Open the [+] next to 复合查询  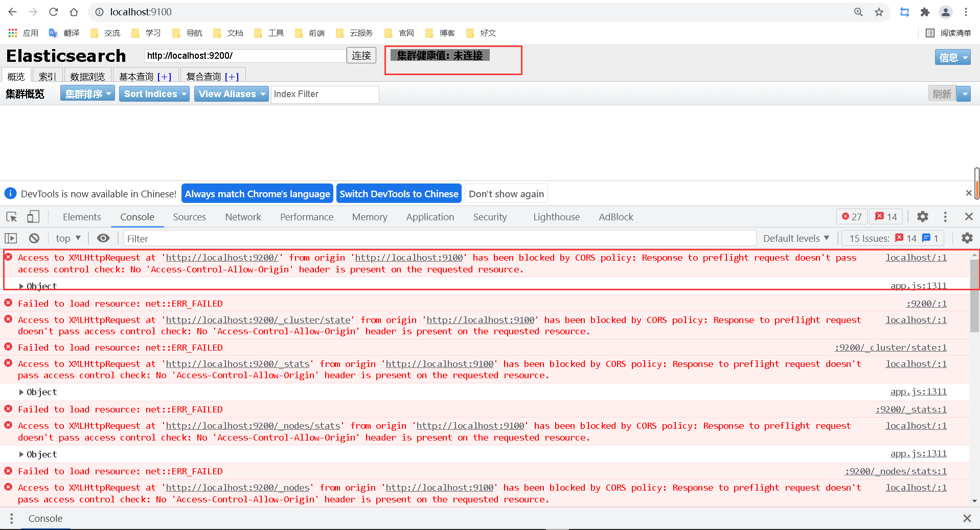pos(232,77)
